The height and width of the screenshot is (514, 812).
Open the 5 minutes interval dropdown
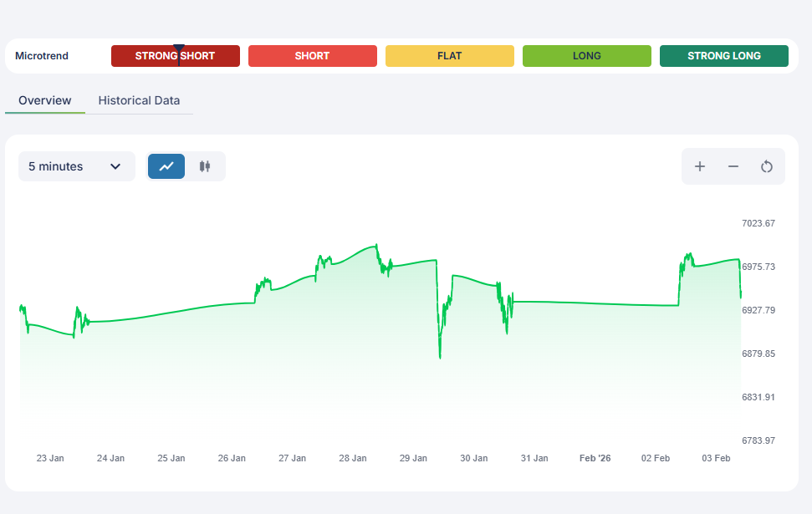(76, 166)
